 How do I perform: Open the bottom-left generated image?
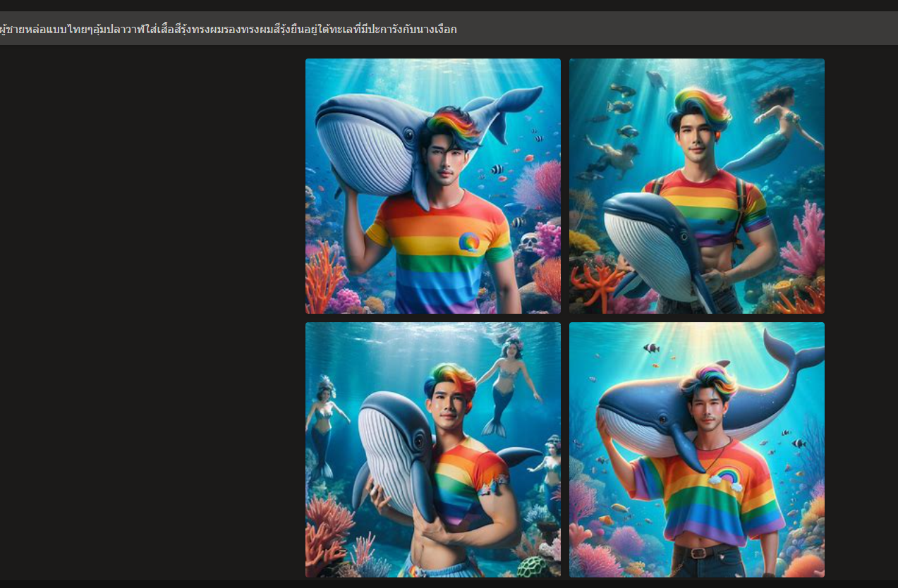point(432,450)
